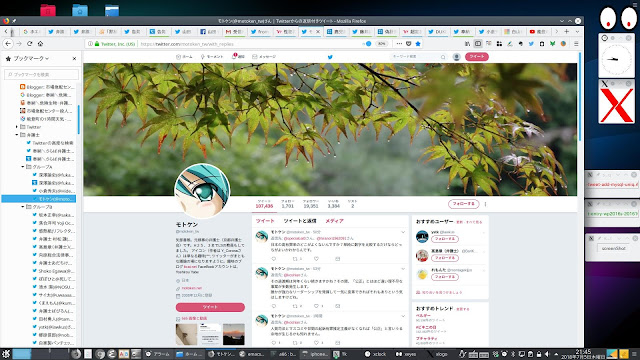Expand the Twitter bookmark folder

[17, 127]
